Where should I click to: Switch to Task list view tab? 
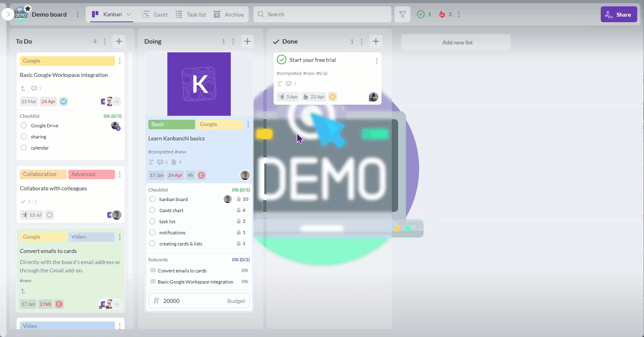click(191, 15)
